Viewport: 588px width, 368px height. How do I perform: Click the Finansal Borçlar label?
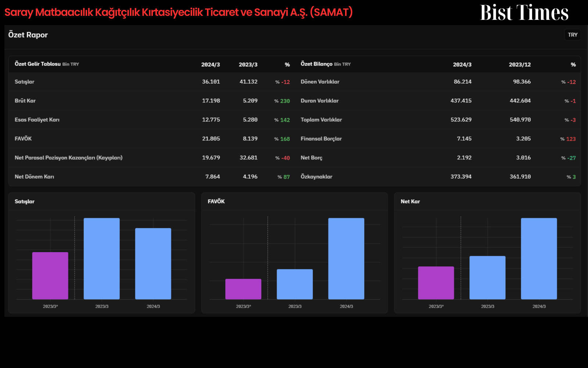(321, 139)
